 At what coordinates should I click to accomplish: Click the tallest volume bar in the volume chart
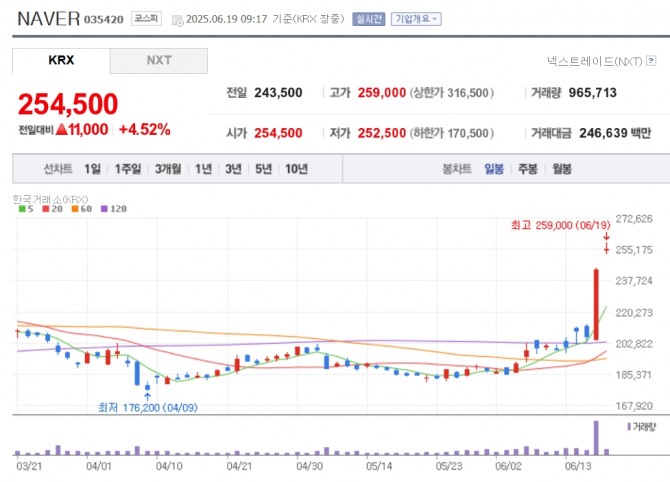[596, 438]
